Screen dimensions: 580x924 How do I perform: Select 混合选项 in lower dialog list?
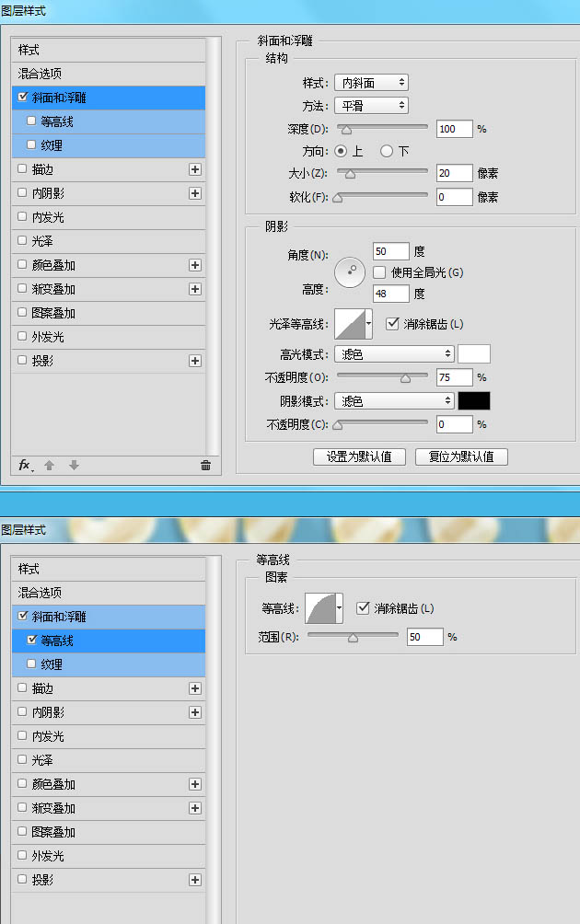[x=109, y=593]
